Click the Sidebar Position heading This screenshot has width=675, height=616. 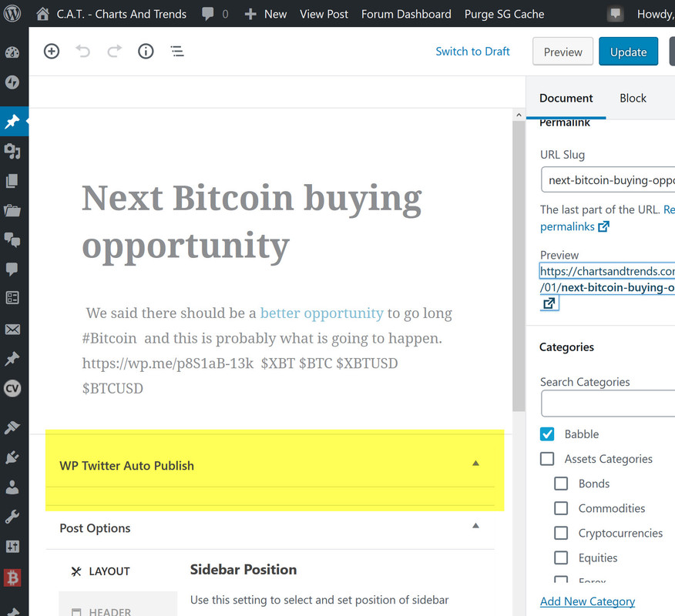tap(243, 570)
